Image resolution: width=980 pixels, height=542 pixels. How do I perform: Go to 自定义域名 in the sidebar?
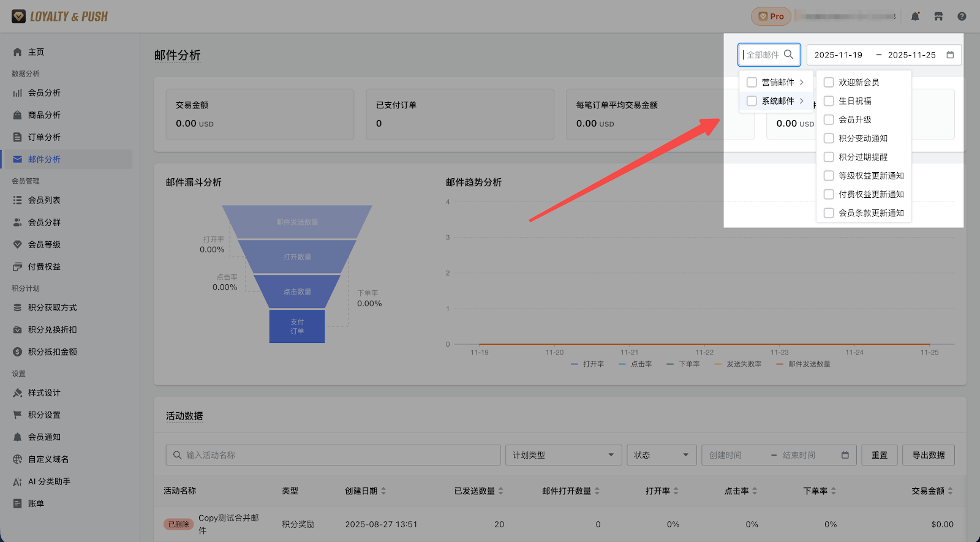click(x=48, y=459)
